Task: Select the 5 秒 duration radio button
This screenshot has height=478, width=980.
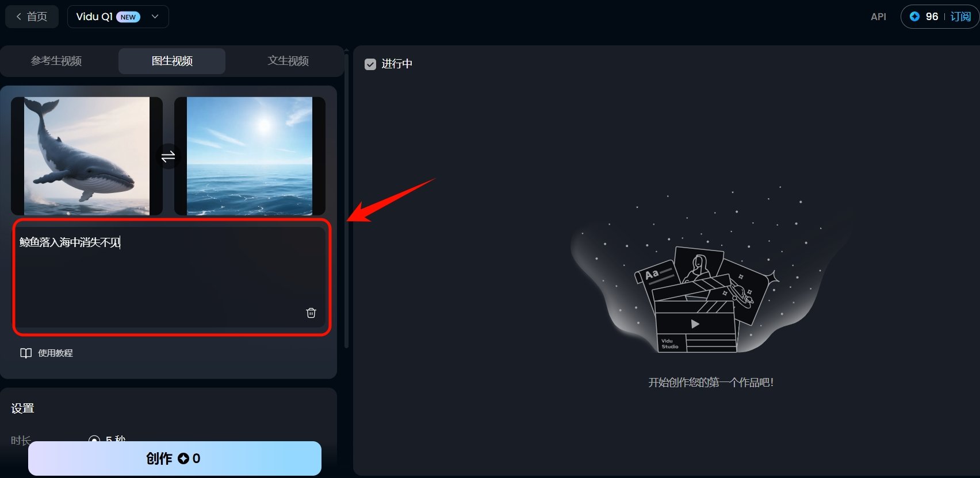Action: [x=94, y=440]
